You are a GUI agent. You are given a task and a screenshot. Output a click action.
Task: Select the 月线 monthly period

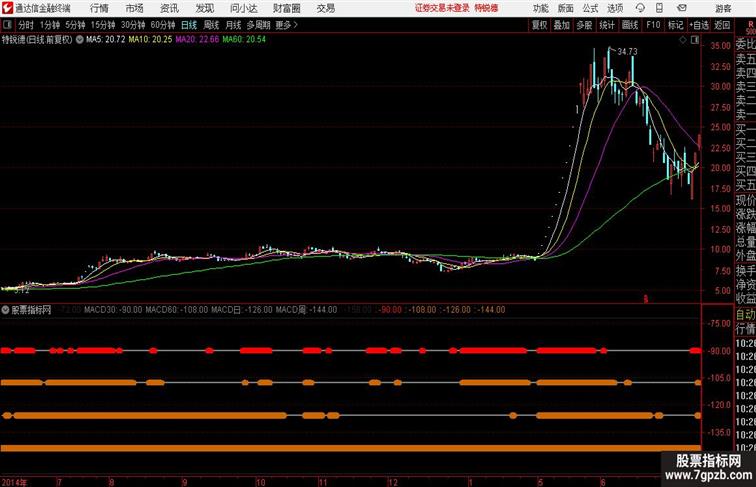click(x=233, y=25)
